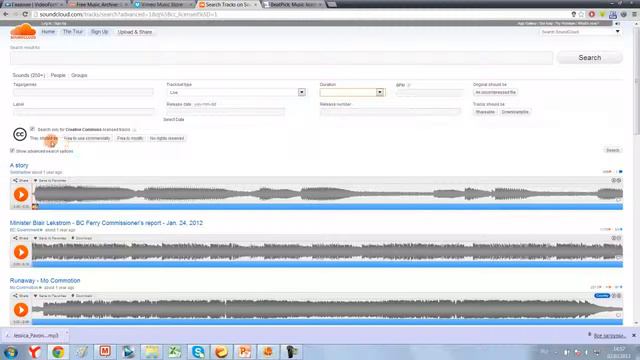The height and width of the screenshot is (360, 640).
Task: Open the folder icon in the taskbar
Action: [151, 351]
